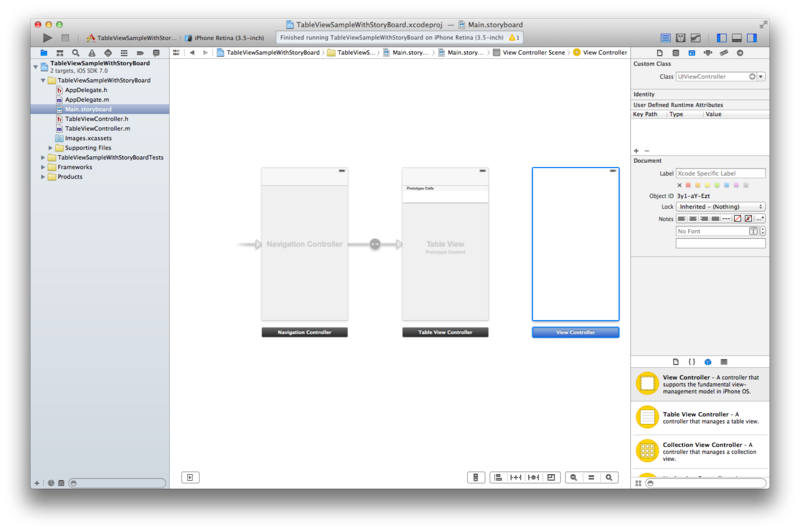Show the Attributes inspector tab
The image size is (800, 531).
[x=708, y=53]
